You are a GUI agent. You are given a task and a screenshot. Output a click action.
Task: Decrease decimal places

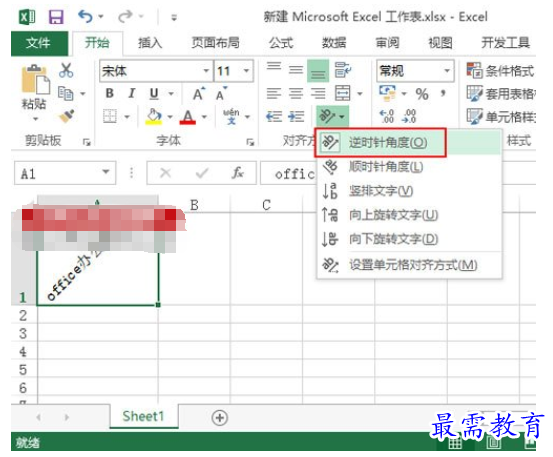(x=409, y=116)
